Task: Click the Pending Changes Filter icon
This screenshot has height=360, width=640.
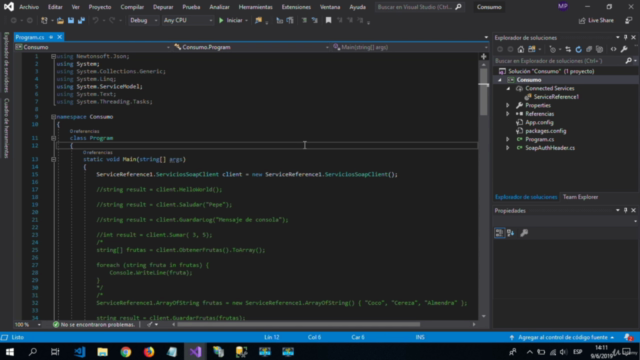Action: (552, 49)
